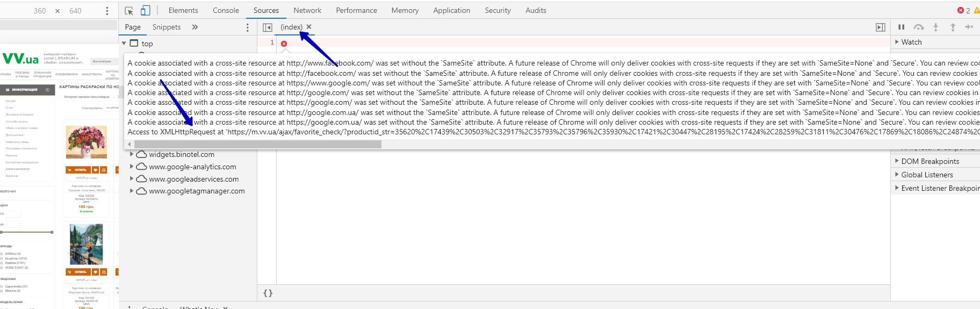Click the frame icon beside top
Image resolution: width=980 pixels, height=309 pixels.
click(134, 43)
